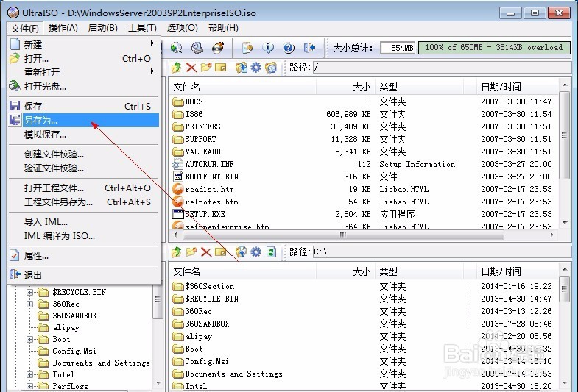Open the 文件(F) menu
Image resolution: width=578 pixels, height=392 pixels.
[25, 28]
